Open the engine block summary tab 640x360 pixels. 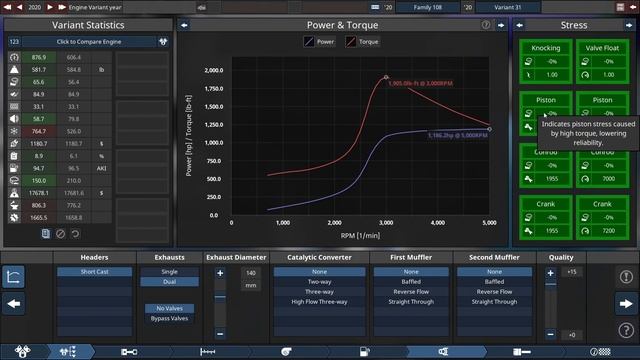tap(522, 351)
